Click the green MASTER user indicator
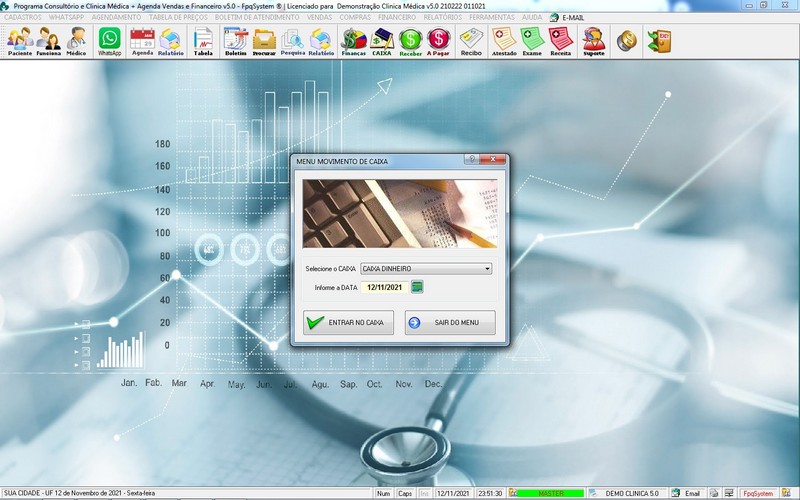This screenshot has width=800, height=500. click(x=551, y=493)
